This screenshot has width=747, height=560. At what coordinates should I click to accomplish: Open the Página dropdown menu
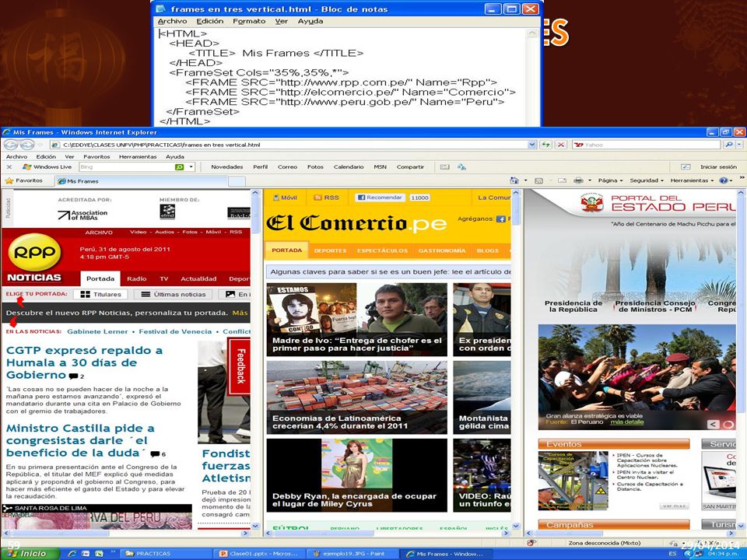click(x=610, y=180)
